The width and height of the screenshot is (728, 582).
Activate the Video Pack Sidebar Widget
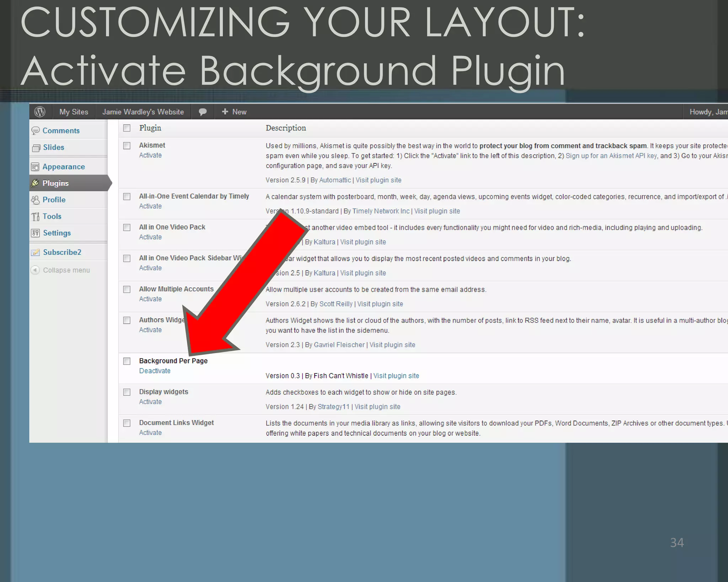pyautogui.click(x=150, y=268)
